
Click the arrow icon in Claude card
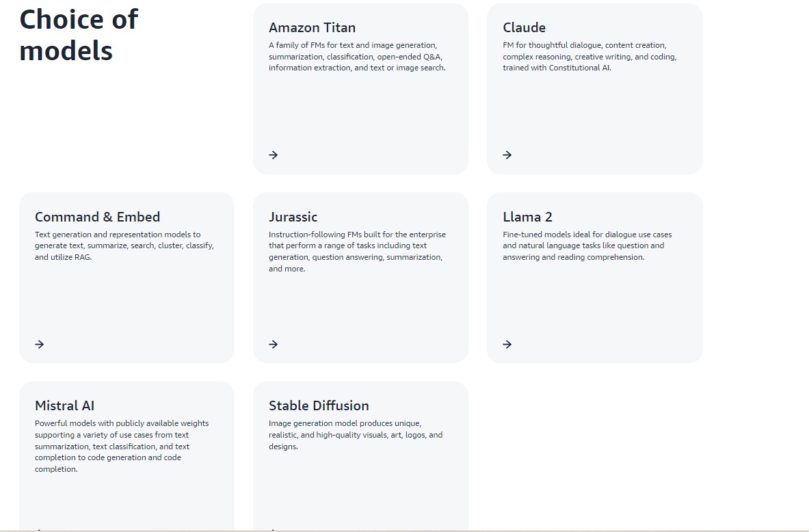coord(507,155)
